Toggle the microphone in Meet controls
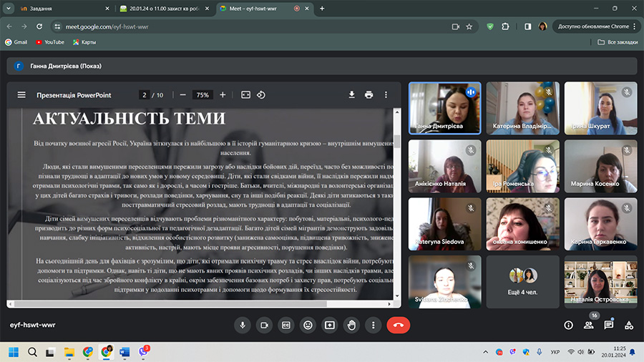644x362 pixels. point(243,325)
